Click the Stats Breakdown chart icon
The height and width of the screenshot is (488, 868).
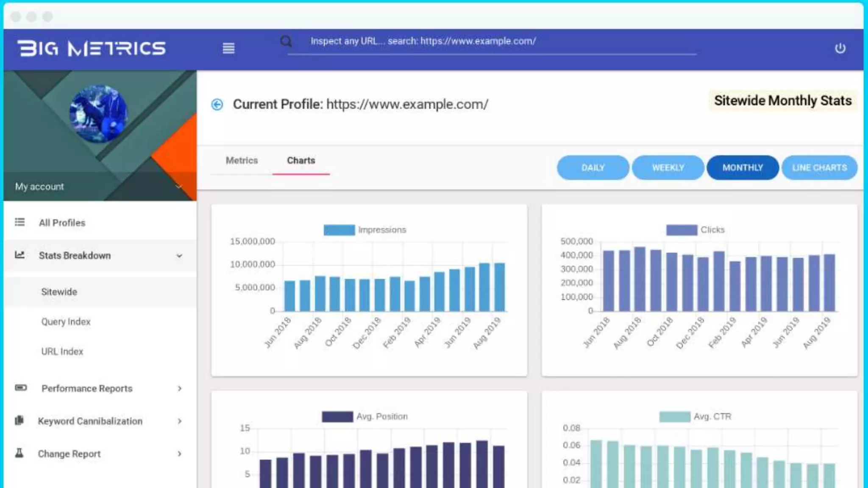[19, 255]
